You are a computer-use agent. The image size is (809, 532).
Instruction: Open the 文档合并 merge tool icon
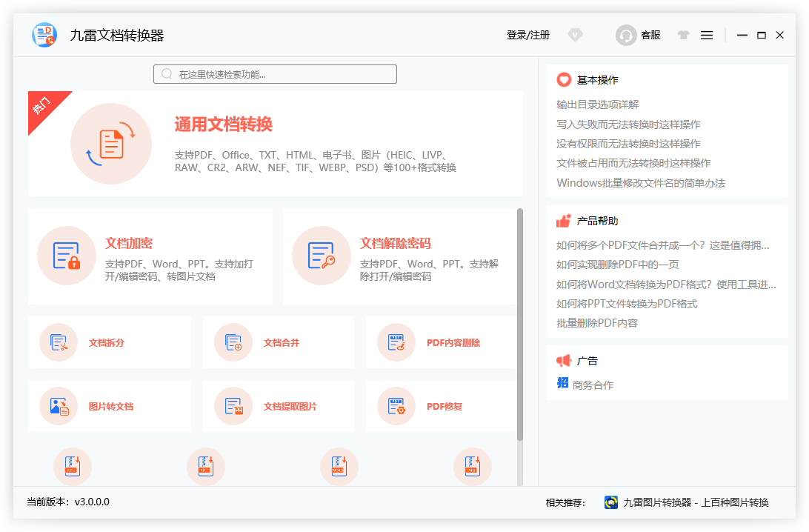(x=233, y=342)
